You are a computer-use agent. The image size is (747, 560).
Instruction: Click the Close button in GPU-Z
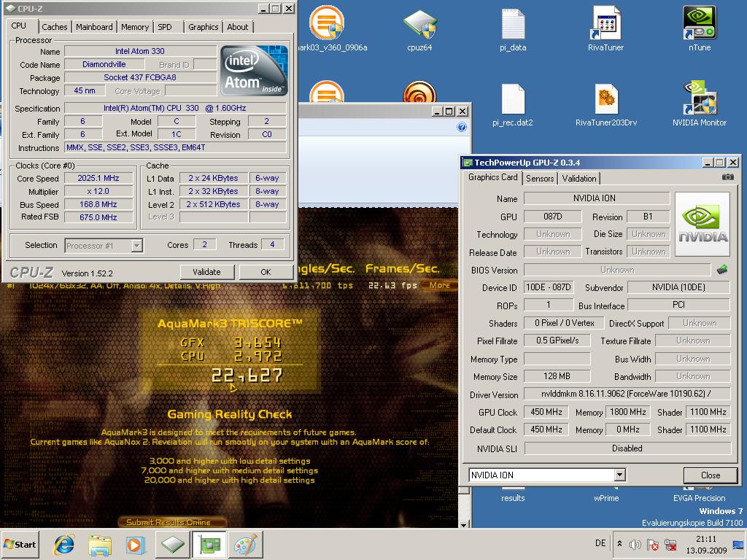711,475
